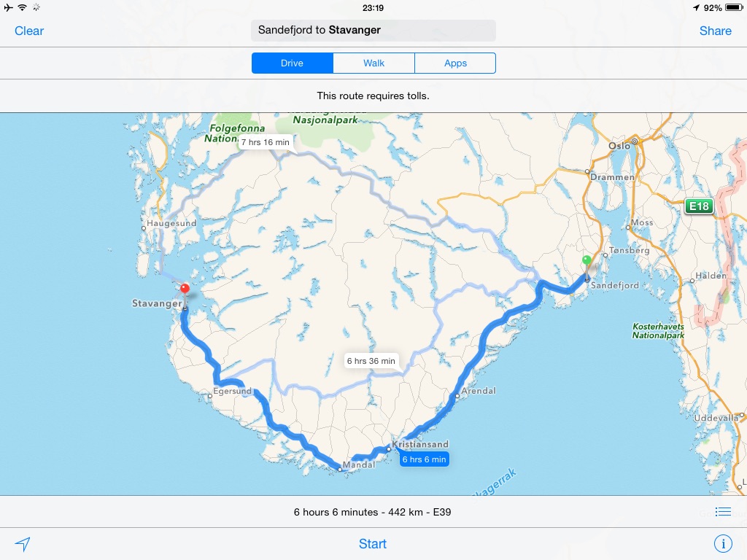
Task: Switch to Walk directions
Action: [373, 63]
